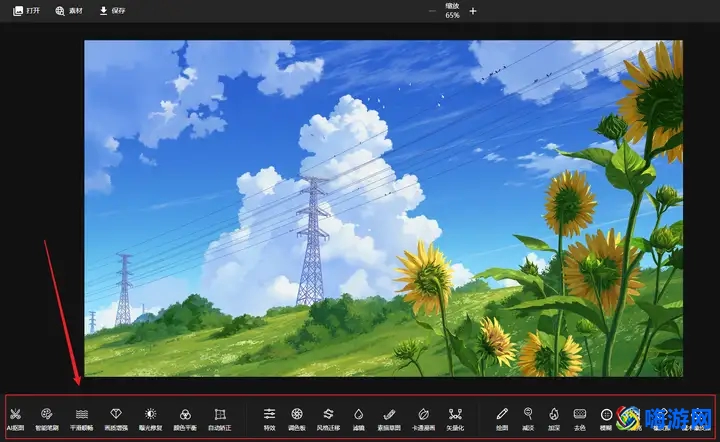Select the AI抠图 scissors tool

(15, 419)
